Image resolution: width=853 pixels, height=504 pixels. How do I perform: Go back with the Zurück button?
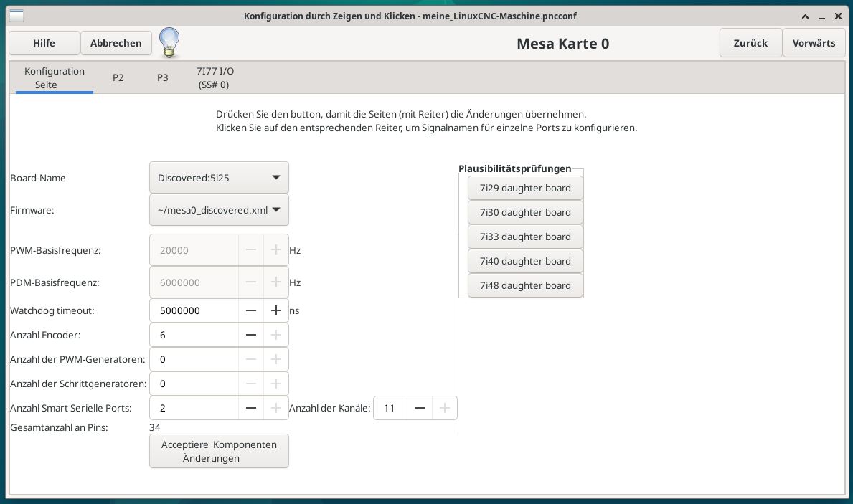pyautogui.click(x=750, y=43)
